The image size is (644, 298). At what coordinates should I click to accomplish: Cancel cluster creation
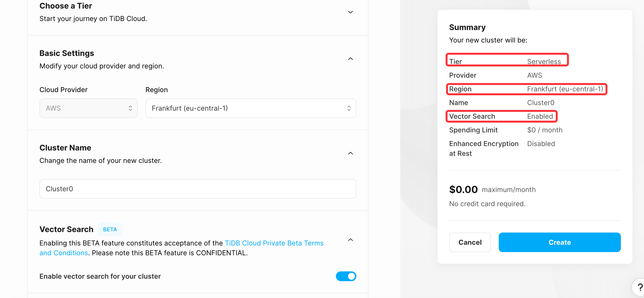(470, 242)
